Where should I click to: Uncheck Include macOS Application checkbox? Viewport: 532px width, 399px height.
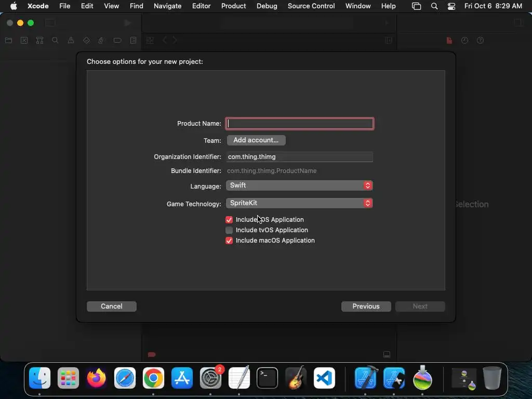(229, 241)
